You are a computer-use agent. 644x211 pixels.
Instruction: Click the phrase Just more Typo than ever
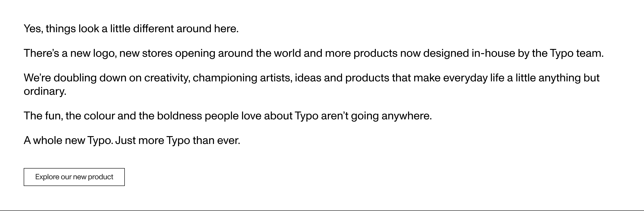point(178,141)
